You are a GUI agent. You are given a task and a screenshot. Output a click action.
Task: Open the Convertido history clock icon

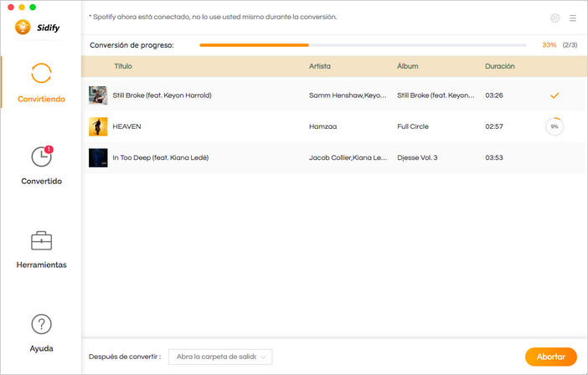tap(41, 157)
